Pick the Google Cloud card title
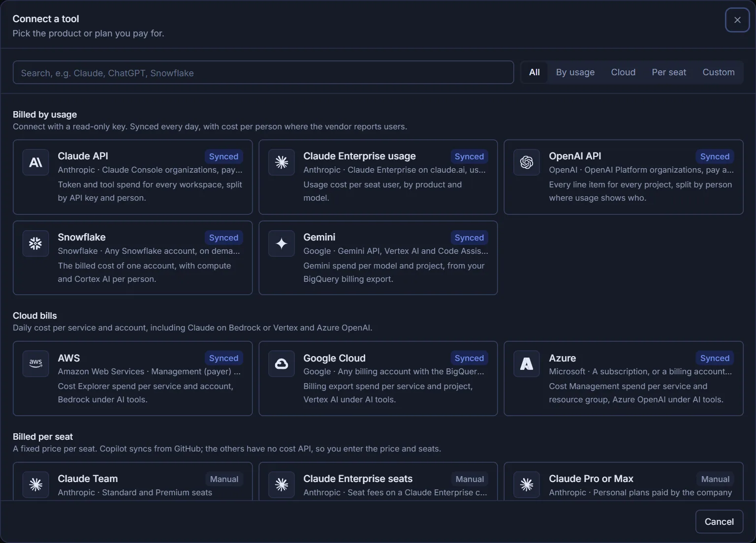The image size is (756, 543). [335, 358]
